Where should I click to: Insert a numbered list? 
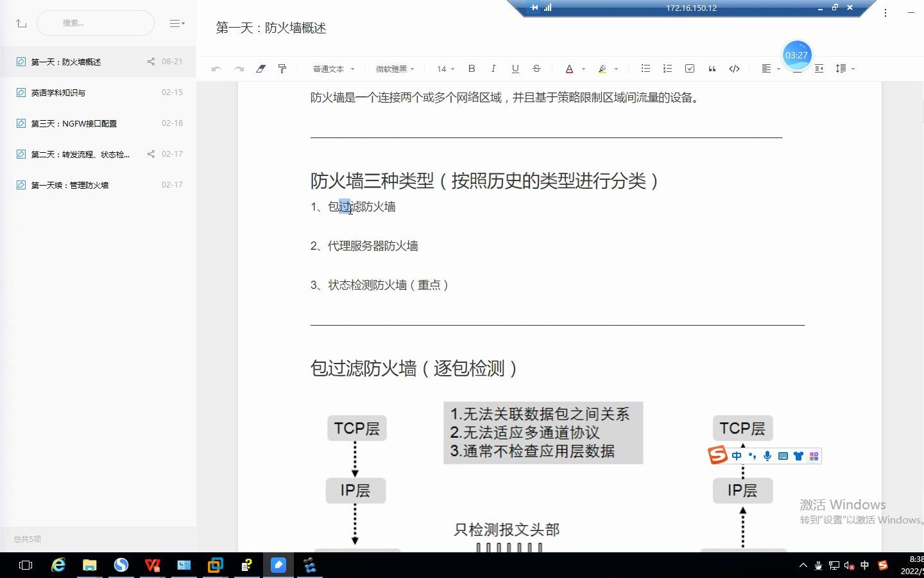click(x=667, y=69)
